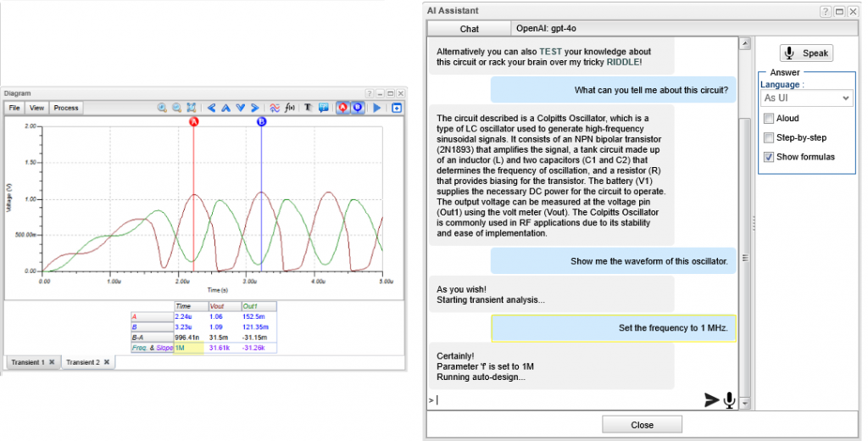Screen dimensions: 868x441
Task: Close the Transient 2 tab
Action: pyautogui.click(x=106, y=362)
